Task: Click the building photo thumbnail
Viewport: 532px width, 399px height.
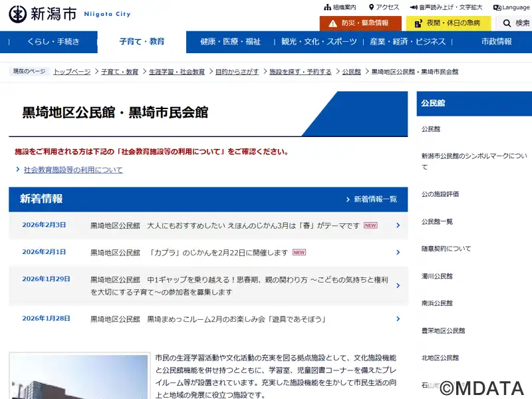Action: pos(78,376)
